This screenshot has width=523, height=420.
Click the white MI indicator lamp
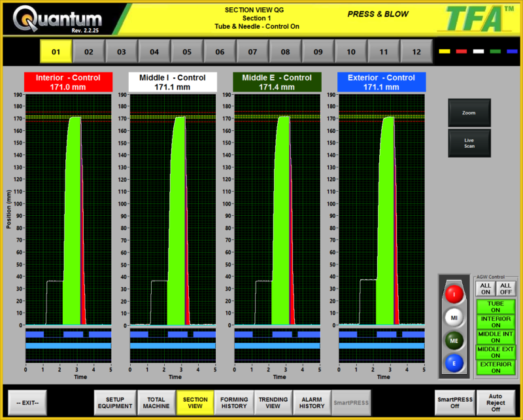pos(454,317)
